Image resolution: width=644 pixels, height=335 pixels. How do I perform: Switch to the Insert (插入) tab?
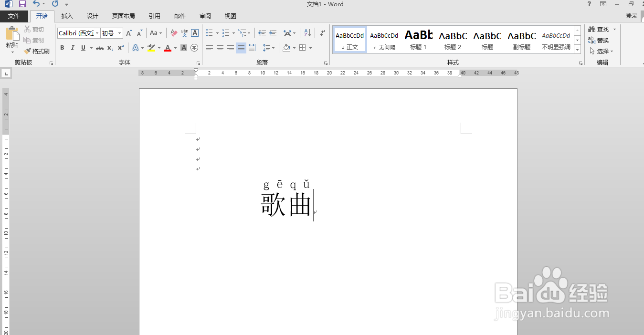pos(67,16)
